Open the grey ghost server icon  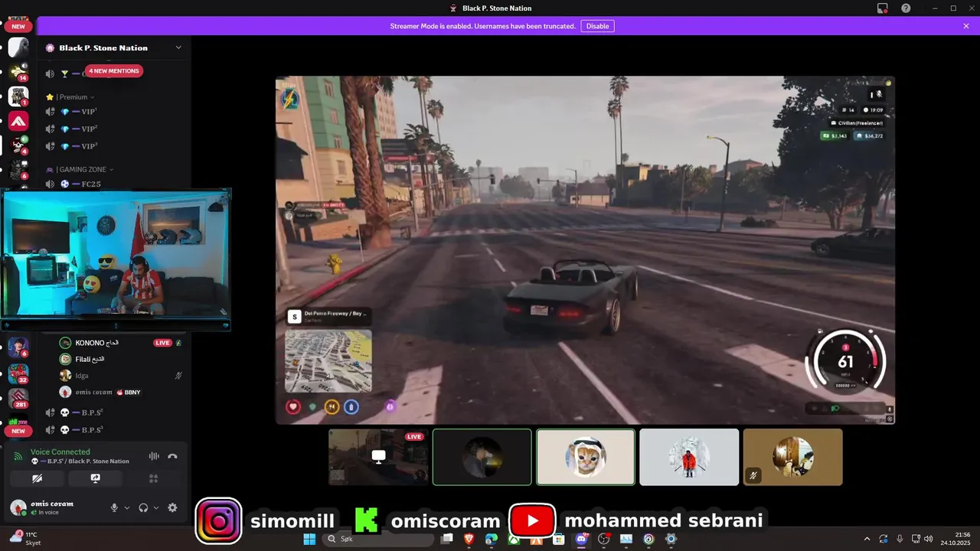(x=18, y=47)
